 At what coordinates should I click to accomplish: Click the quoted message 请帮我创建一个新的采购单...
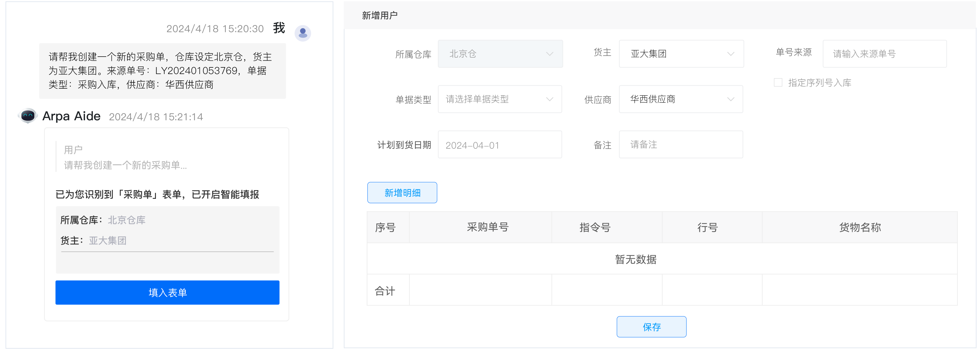(125, 165)
